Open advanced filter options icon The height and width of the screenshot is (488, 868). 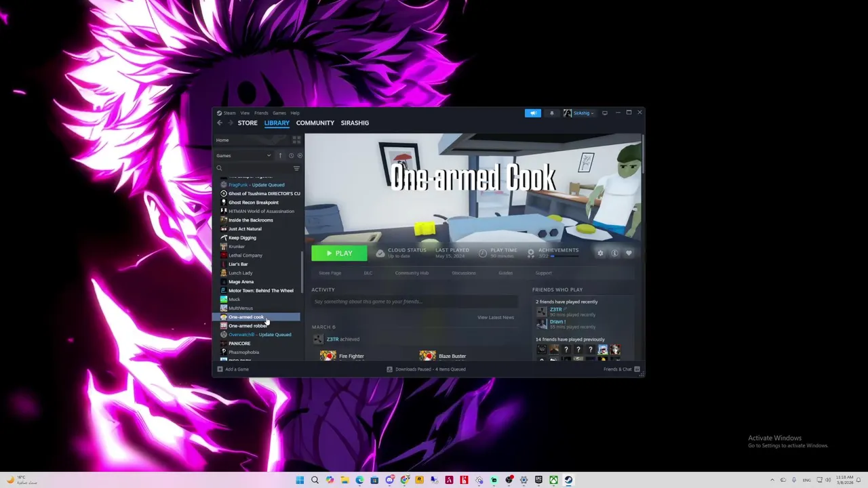(296, 168)
